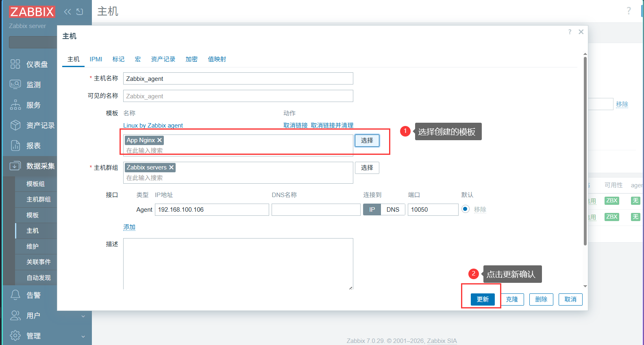Open 监测 monitoring icon in sidebar

(x=15, y=85)
